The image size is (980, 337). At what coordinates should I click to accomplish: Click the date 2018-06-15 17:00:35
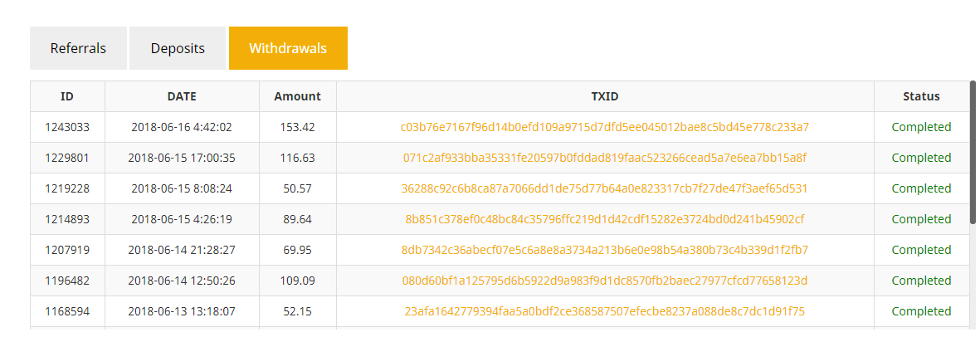point(182,158)
